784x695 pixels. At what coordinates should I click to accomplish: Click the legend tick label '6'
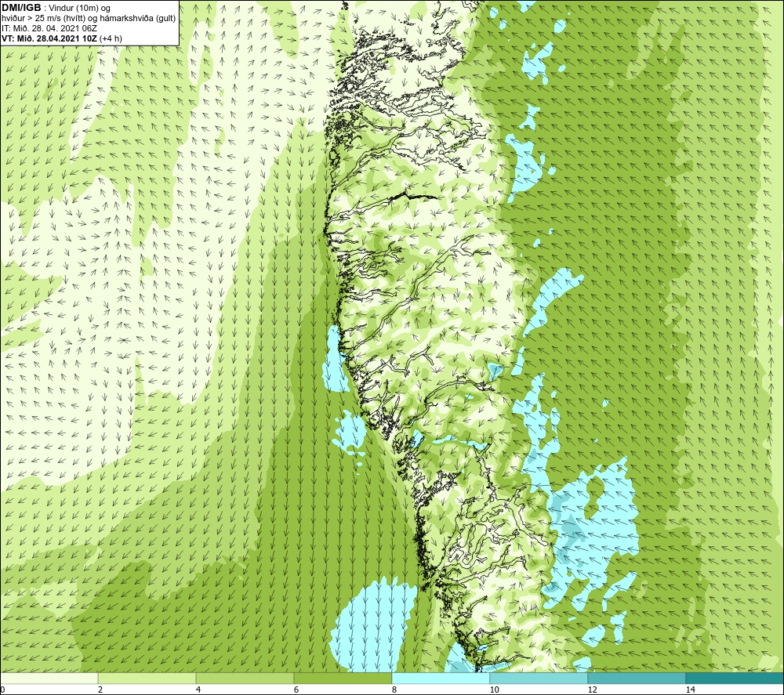coord(296,690)
